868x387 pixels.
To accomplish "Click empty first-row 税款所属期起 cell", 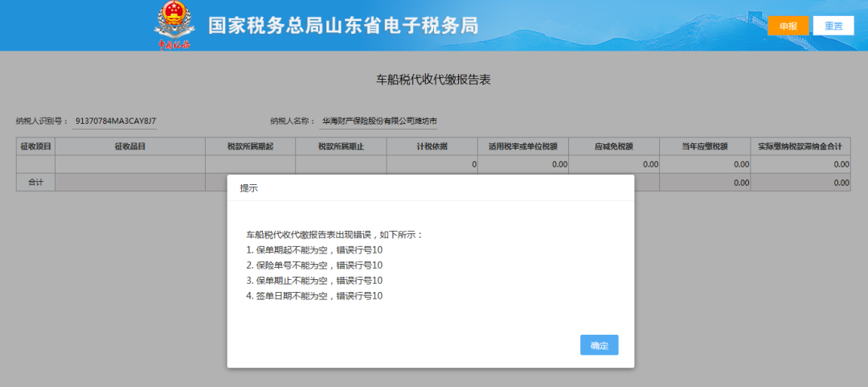I will 250,165.
